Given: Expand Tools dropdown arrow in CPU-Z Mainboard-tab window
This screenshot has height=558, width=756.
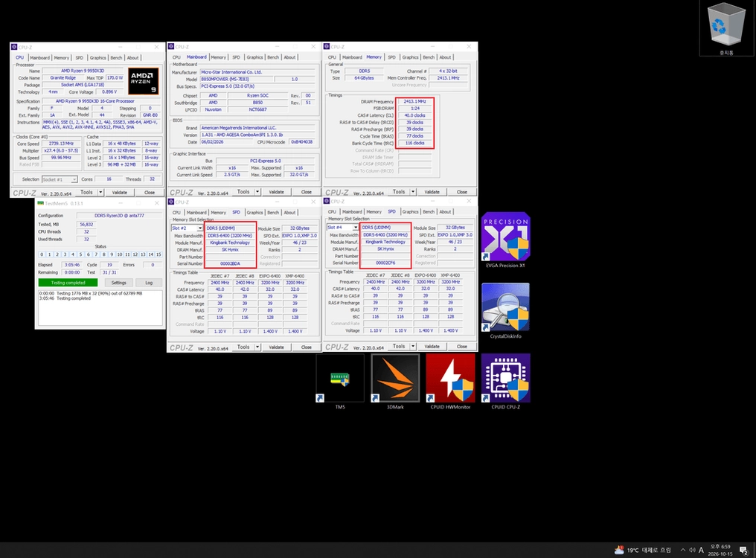Looking at the screenshot, I should coord(257,192).
